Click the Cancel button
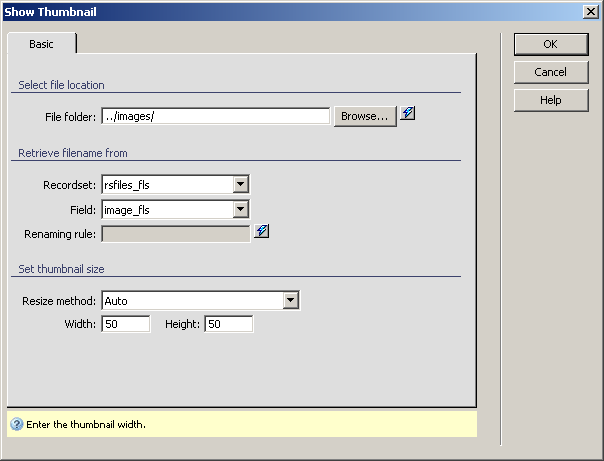 coord(550,72)
